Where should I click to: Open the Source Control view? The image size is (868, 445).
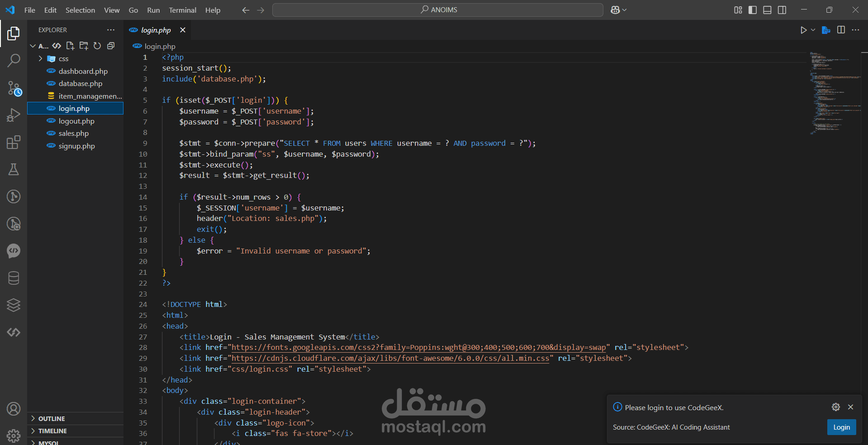point(14,88)
